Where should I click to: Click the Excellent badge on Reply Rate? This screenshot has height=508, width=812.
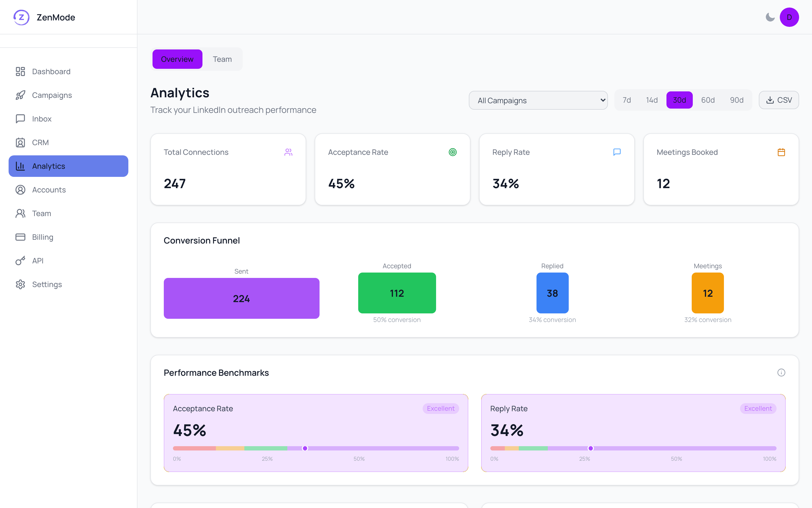[758, 409]
